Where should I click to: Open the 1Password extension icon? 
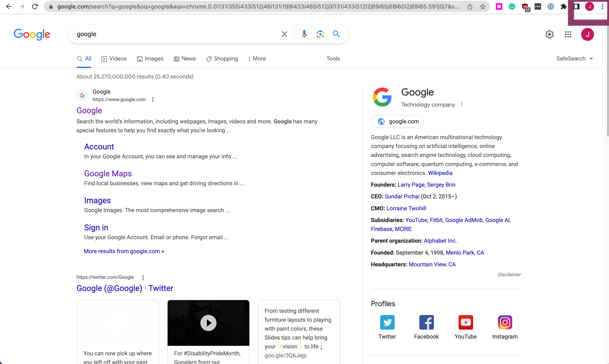click(x=551, y=6)
